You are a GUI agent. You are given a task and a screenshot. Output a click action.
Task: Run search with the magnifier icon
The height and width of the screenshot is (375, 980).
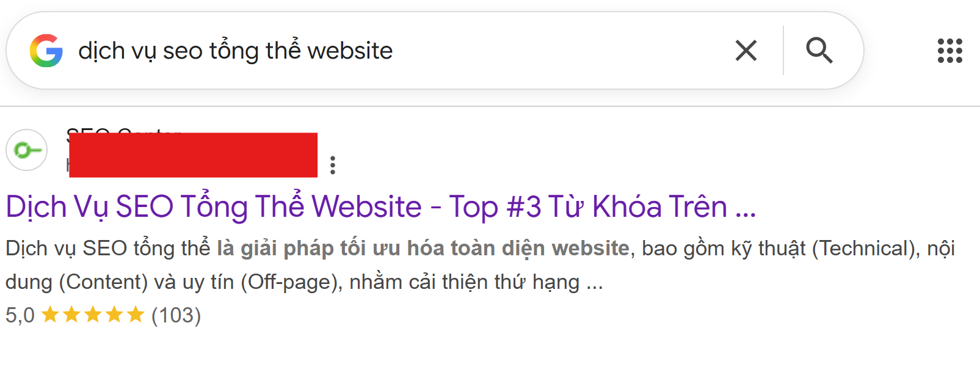[819, 51]
